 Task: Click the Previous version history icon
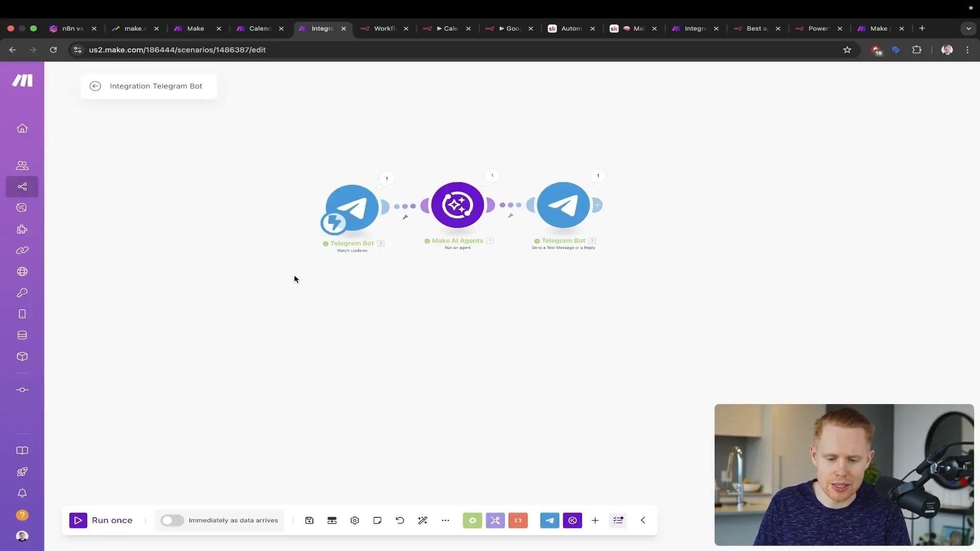(400, 520)
